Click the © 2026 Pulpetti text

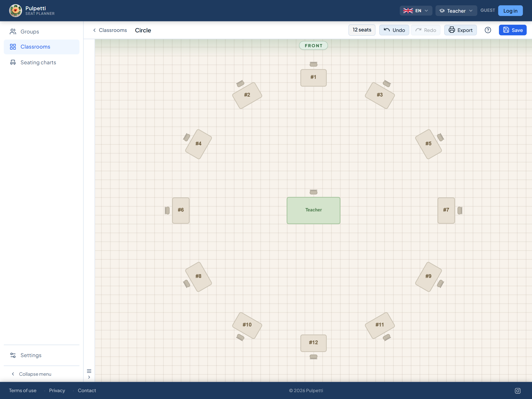click(x=306, y=390)
